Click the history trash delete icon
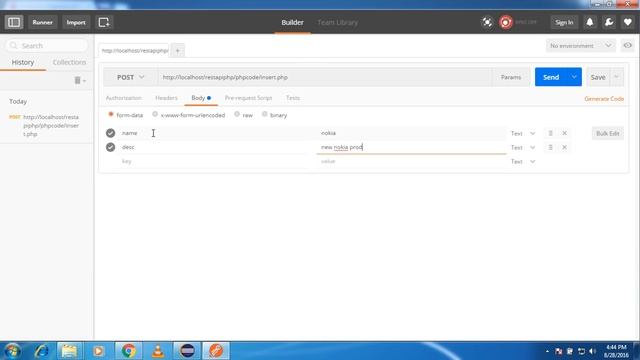The image size is (640, 360). (x=77, y=80)
